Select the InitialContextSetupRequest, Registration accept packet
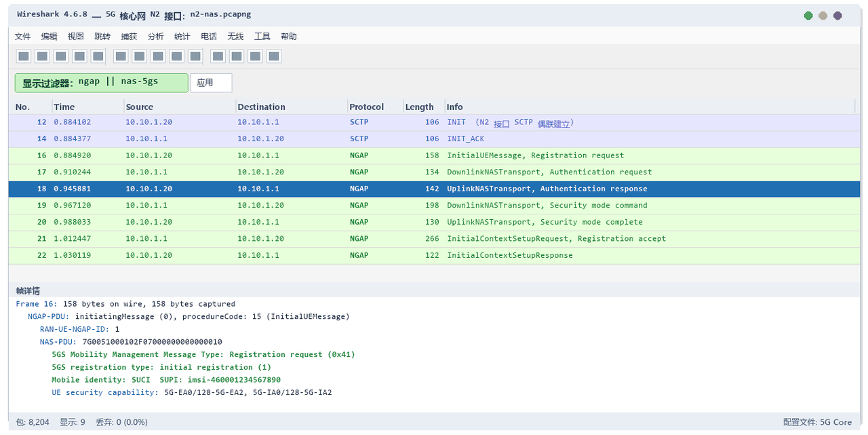868x435 pixels. [434, 239]
